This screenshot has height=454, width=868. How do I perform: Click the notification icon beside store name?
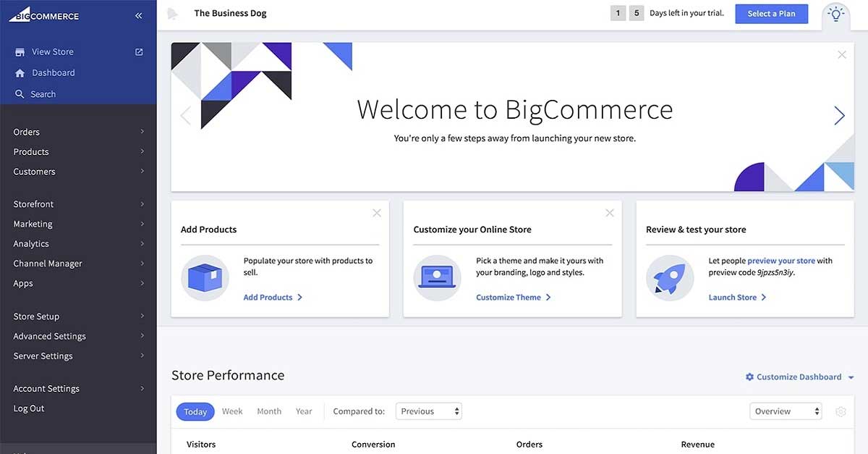pos(172,14)
